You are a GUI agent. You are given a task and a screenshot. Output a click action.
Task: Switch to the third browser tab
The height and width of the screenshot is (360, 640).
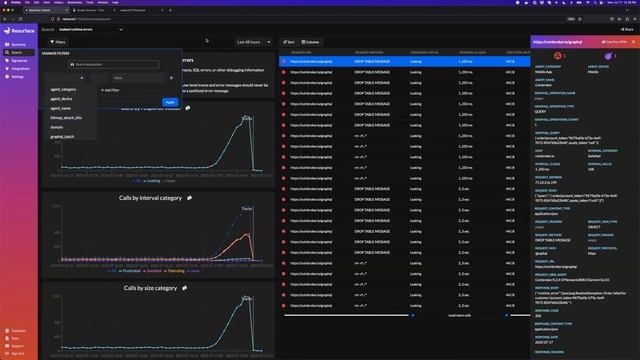tap(140, 10)
